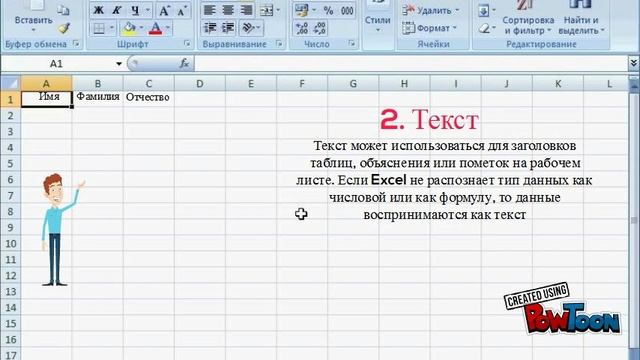640x360 pixels.
Task: Select row 5 header
Action: coord(10,163)
